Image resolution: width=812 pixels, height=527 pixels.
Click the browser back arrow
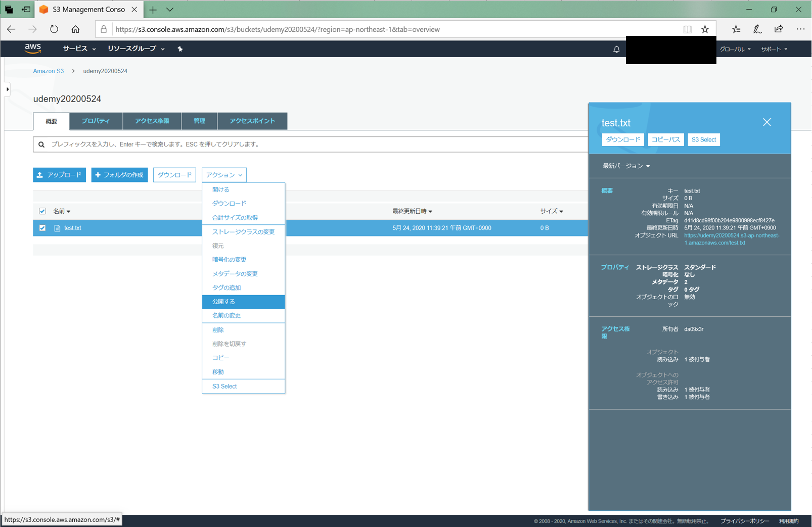11,29
